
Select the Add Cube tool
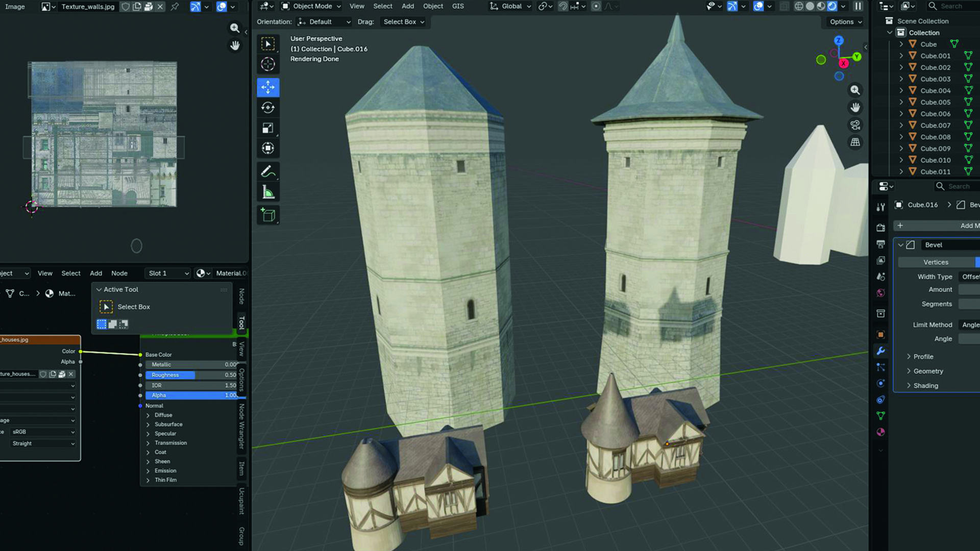click(x=268, y=215)
